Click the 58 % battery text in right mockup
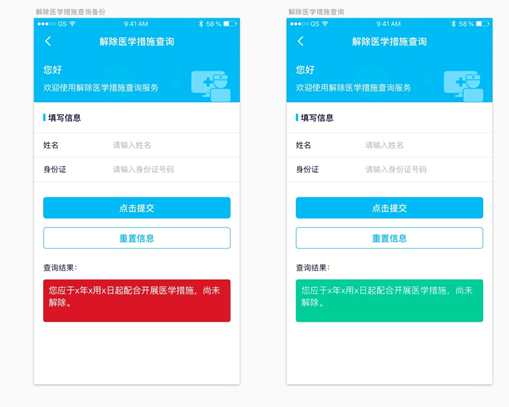The image size is (509, 407). coord(466,24)
